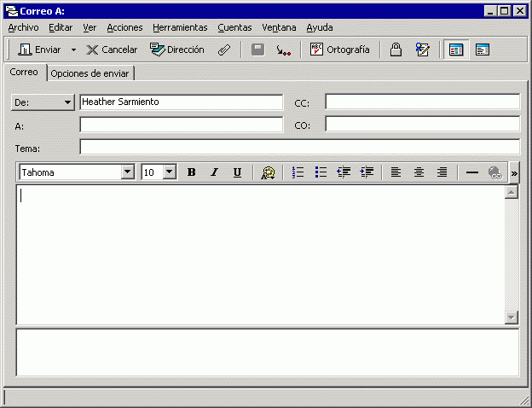Switch to the plain text view icon
Screen dimensions: 532x408
483,50
